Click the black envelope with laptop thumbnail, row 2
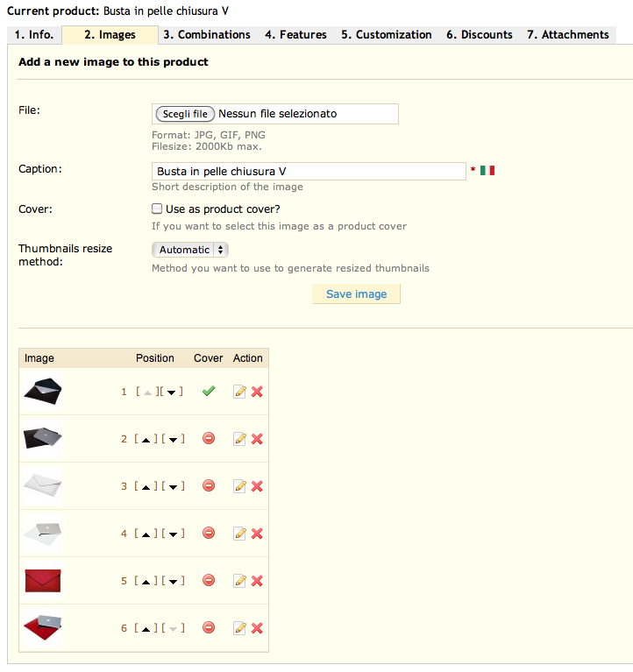 (x=43, y=438)
